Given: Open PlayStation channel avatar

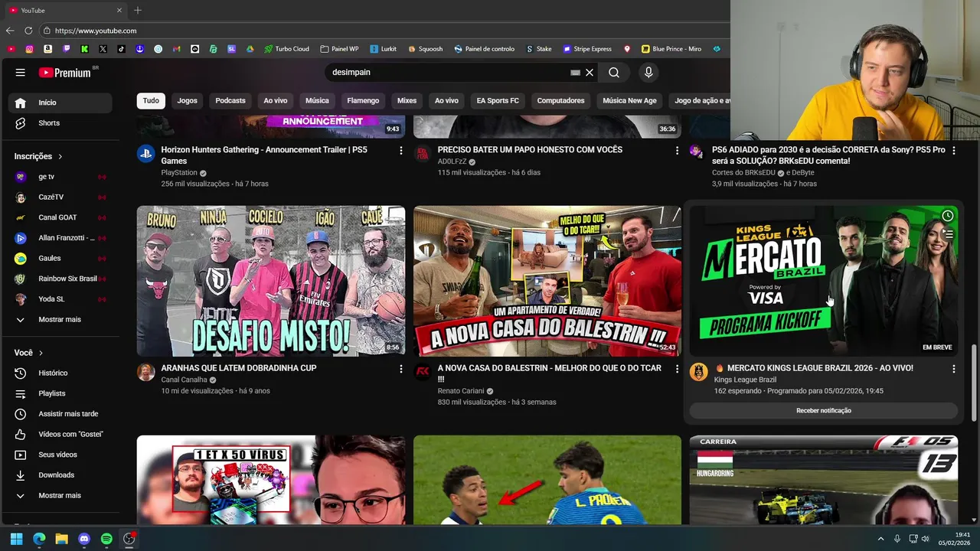Looking at the screenshot, I should [x=145, y=153].
